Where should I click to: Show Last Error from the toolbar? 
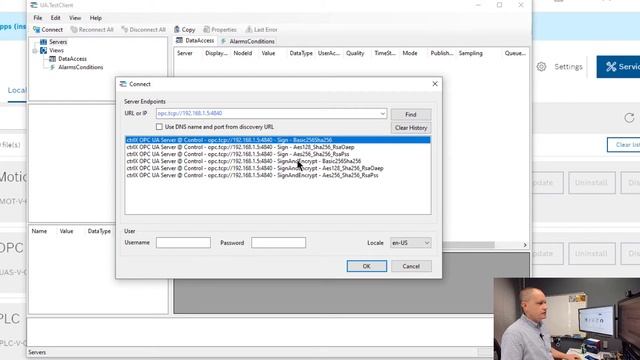(261, 30)
